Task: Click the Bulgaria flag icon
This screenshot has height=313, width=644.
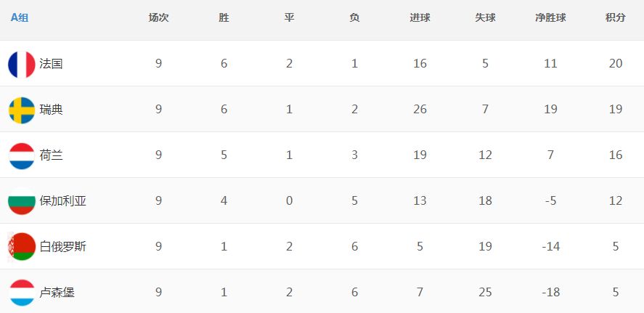Action: point(22,201)
